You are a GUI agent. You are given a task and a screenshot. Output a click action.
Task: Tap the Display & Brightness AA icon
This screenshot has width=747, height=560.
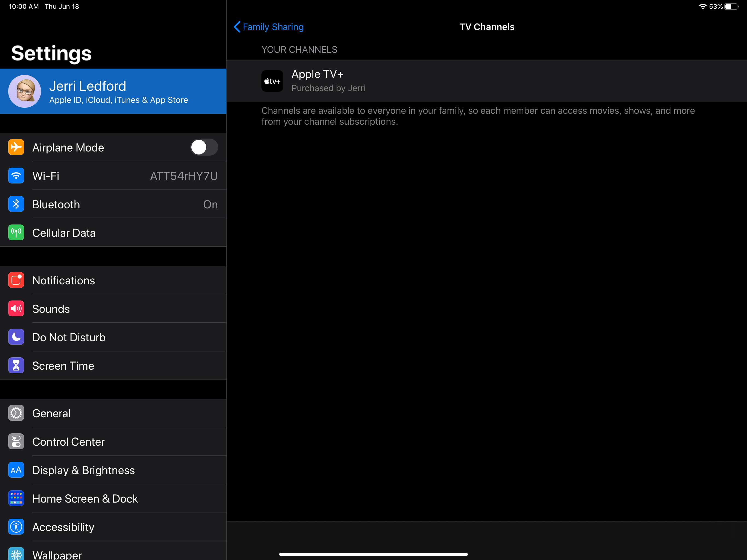point(16,470)
